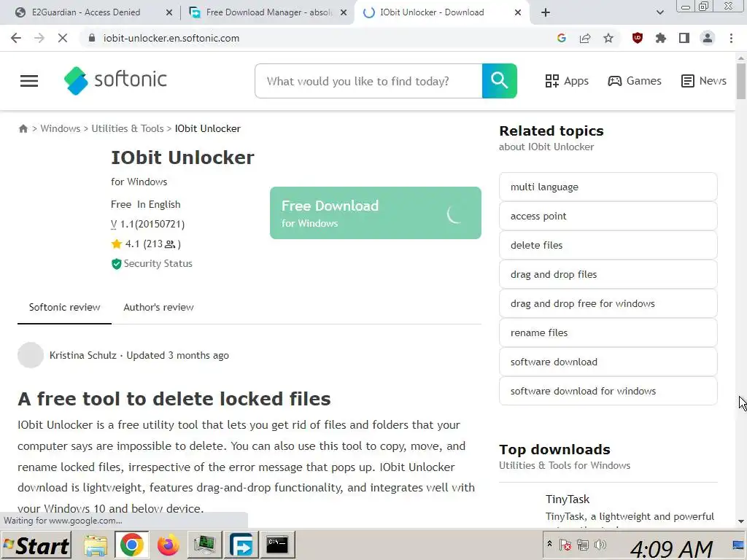Close the Free Download Manager tab

point(344,13)
